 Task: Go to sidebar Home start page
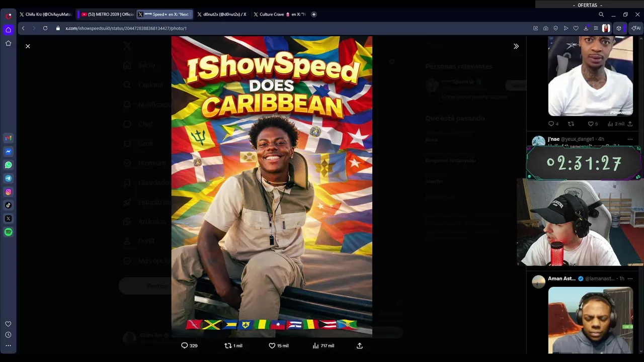click(8, 30)
